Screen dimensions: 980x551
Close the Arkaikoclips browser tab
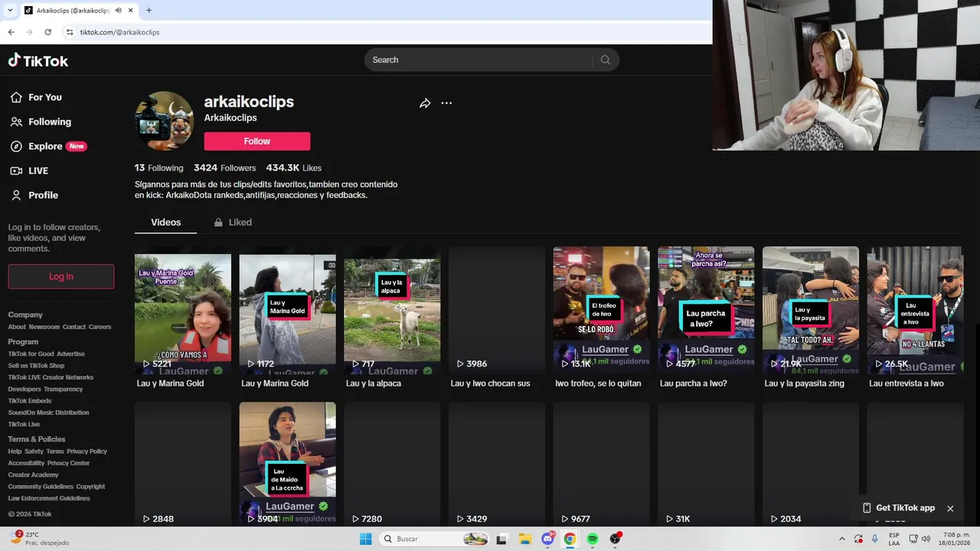point(131,10)
